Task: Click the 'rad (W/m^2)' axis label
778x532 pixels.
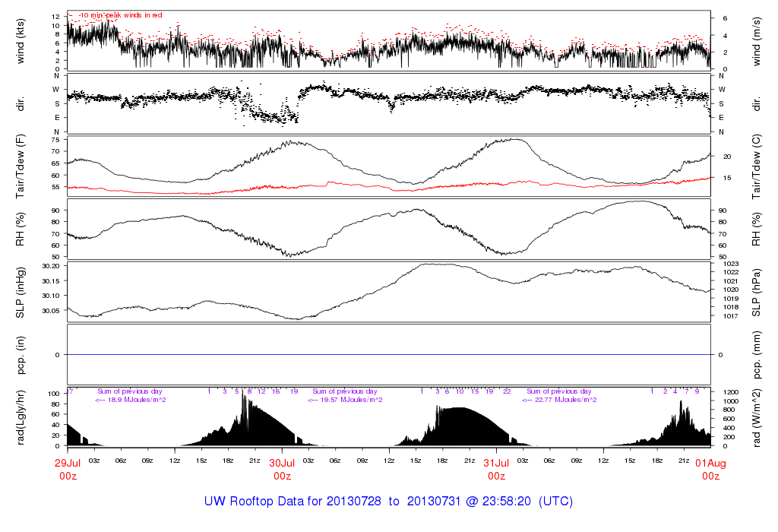Action: point(758,416)
